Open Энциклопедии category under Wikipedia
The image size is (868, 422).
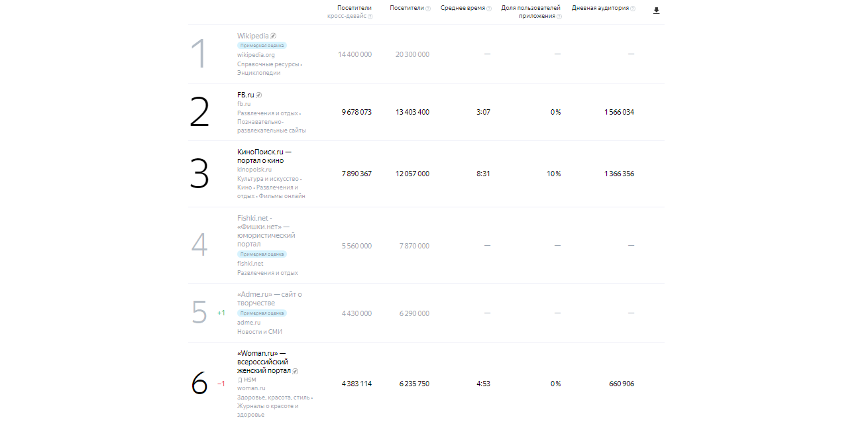[x=259, y=73]
